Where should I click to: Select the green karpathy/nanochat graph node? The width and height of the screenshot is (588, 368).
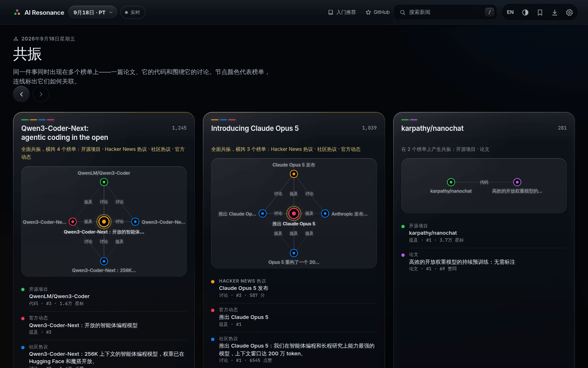451,182
